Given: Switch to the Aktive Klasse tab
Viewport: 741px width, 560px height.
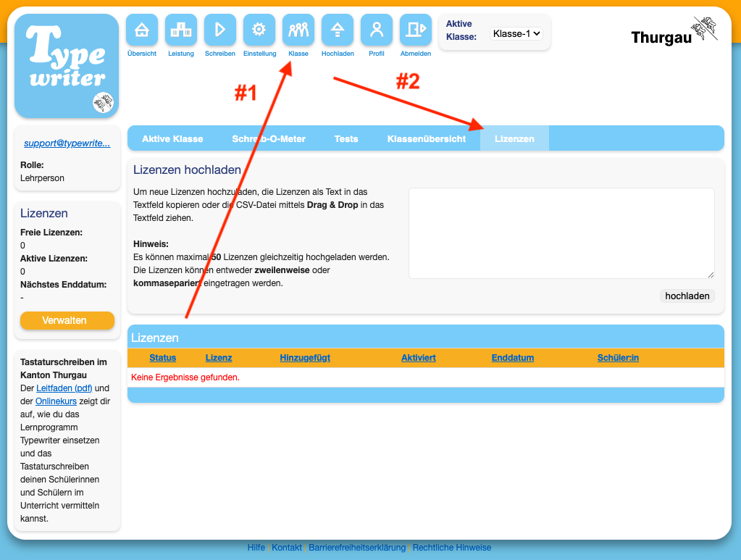Looking at the screenshot, I should tap(172, 139).
